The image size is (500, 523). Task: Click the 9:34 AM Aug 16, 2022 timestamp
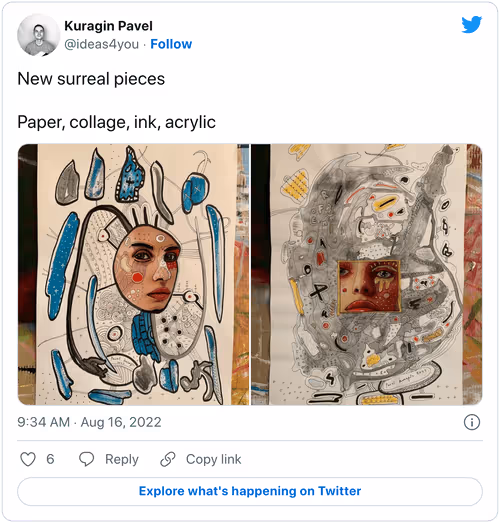click(x=89, y=422)
